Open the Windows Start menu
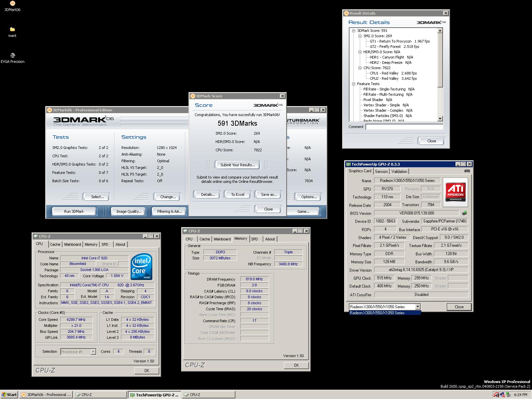The width and height of the screenshot is (532, 399). 9,395
